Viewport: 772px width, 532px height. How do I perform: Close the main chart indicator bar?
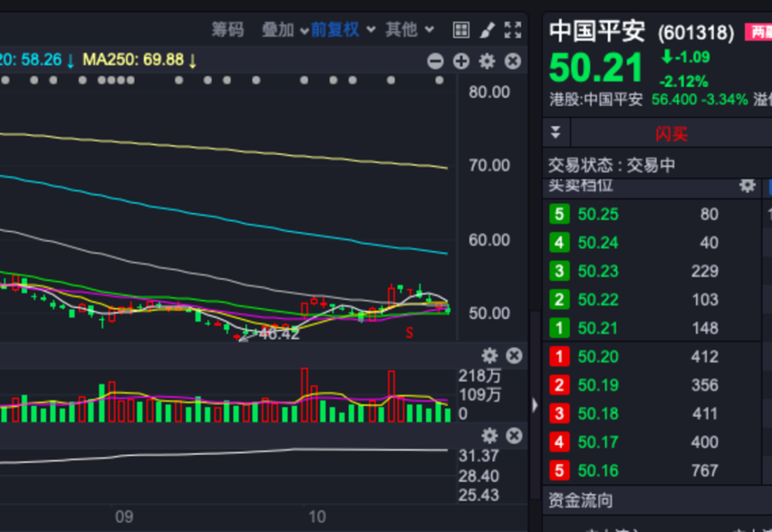pyautogui.click(x=513, y=62)
